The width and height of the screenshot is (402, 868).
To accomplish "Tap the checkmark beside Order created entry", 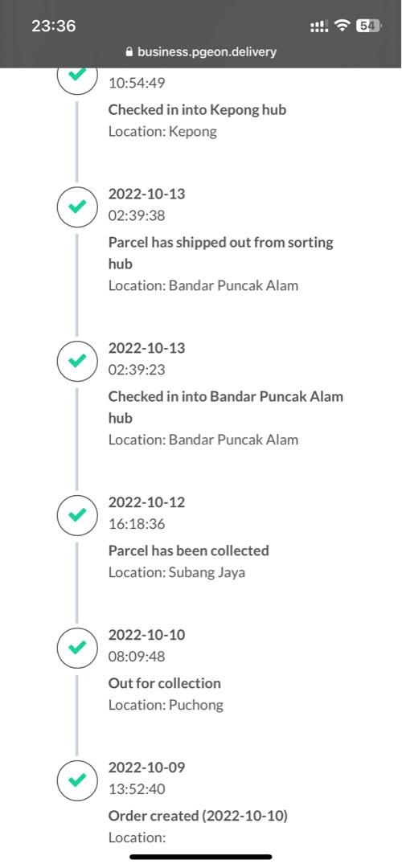I will click(78, 780).
